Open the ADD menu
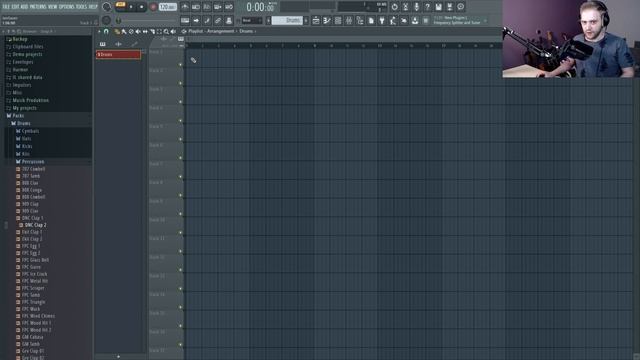The width and height of the screenshot is (640, 360). coord(24,7)
